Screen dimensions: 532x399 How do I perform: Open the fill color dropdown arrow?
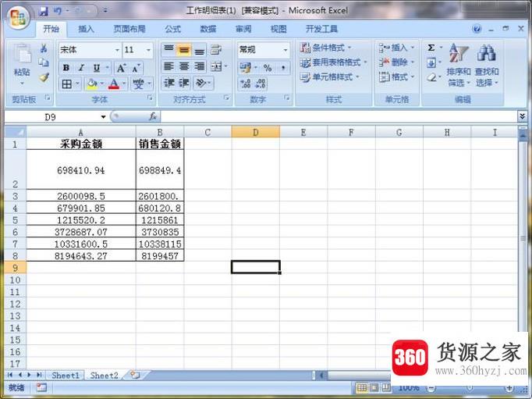point(101,84)
